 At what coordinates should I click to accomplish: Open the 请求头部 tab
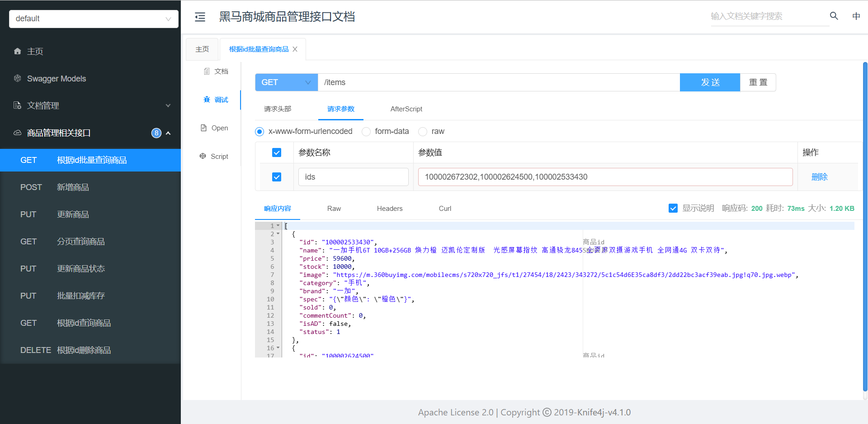278,109
